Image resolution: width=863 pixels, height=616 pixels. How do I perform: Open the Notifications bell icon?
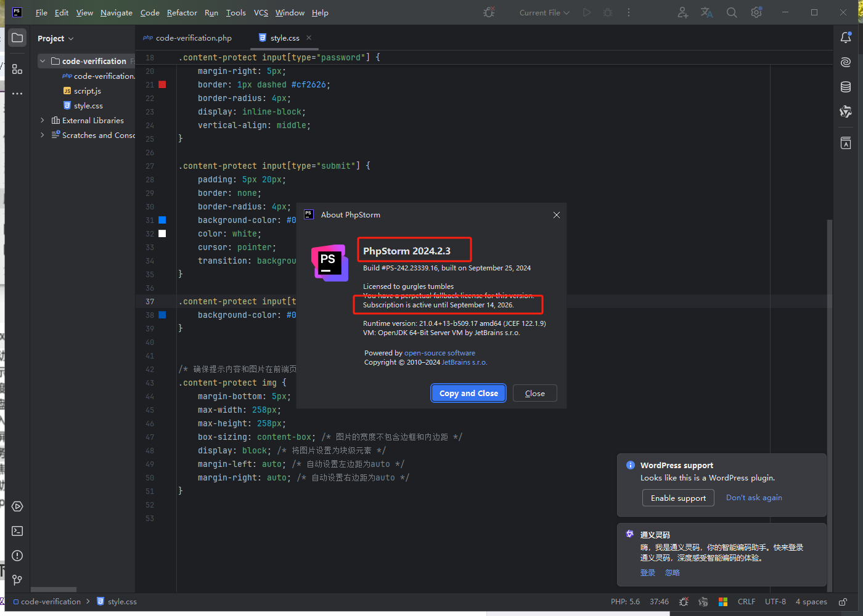846,38
